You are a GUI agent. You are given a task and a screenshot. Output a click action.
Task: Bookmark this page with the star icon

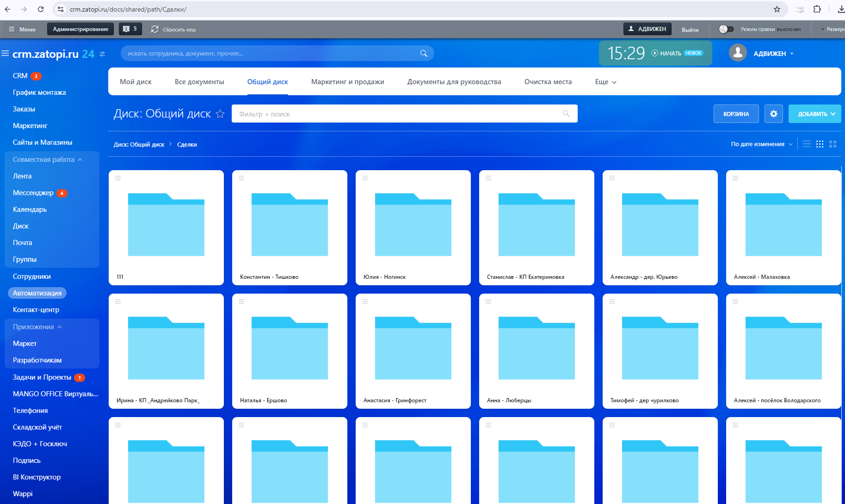click(777, 9)
